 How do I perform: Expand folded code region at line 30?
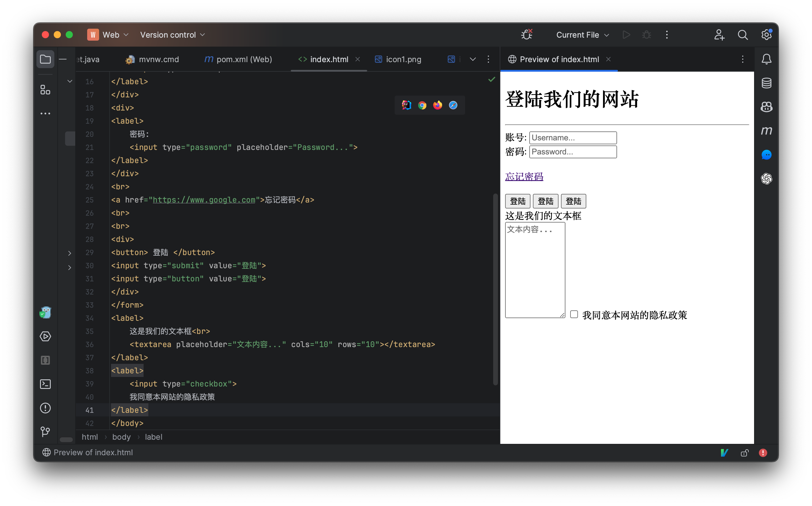click(70, 267)
